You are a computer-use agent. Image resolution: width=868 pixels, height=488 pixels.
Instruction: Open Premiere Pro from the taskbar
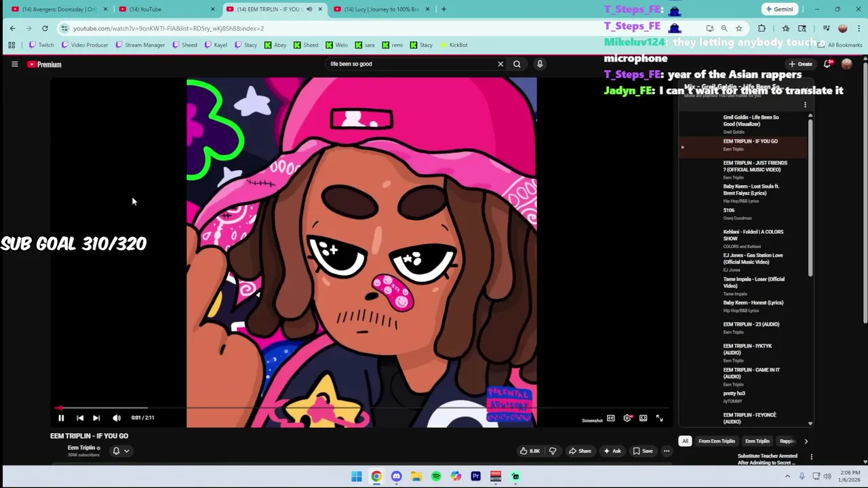475,476
